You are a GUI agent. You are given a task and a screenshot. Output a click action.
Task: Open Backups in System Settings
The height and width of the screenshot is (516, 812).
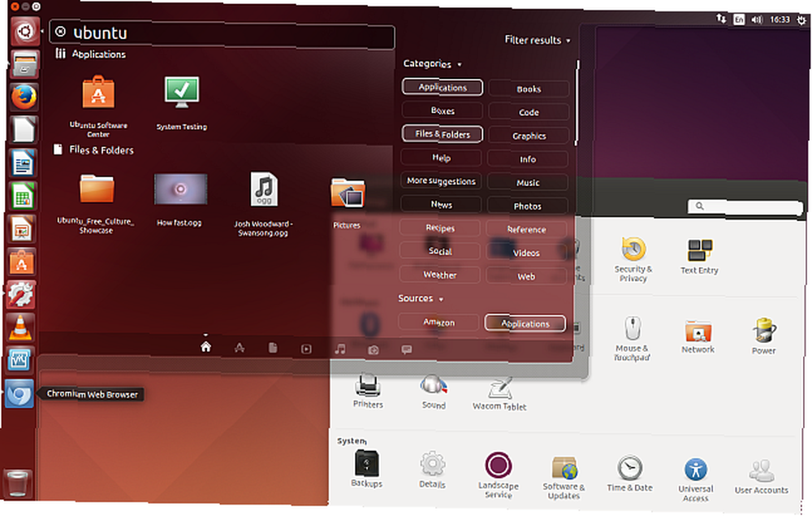(x=367, y=469)
